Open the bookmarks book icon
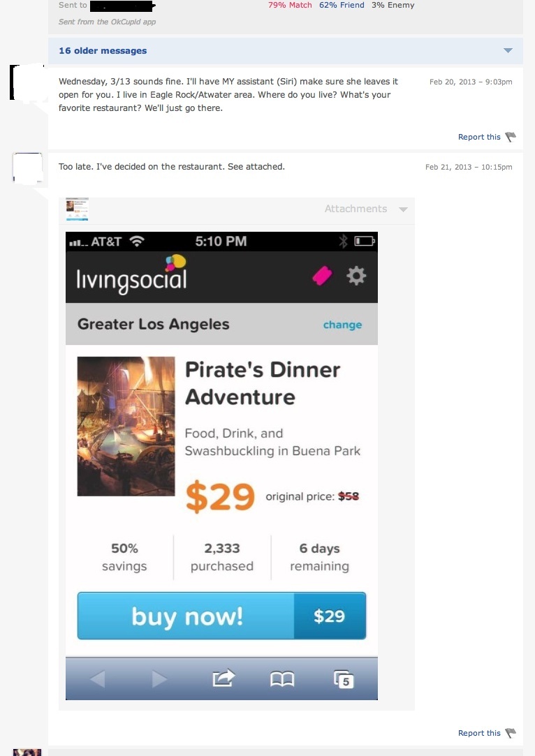535x756 pixels. coord(282,679)
